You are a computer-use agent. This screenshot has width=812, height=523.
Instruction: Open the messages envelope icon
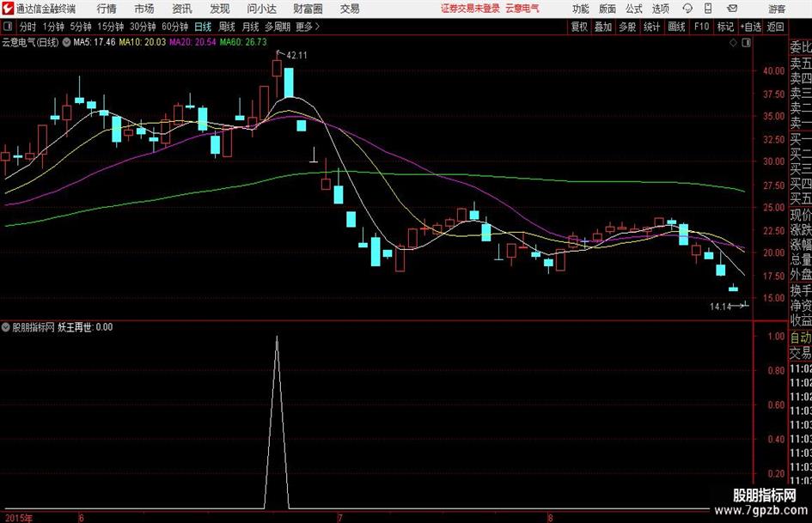tap(732, 9)
